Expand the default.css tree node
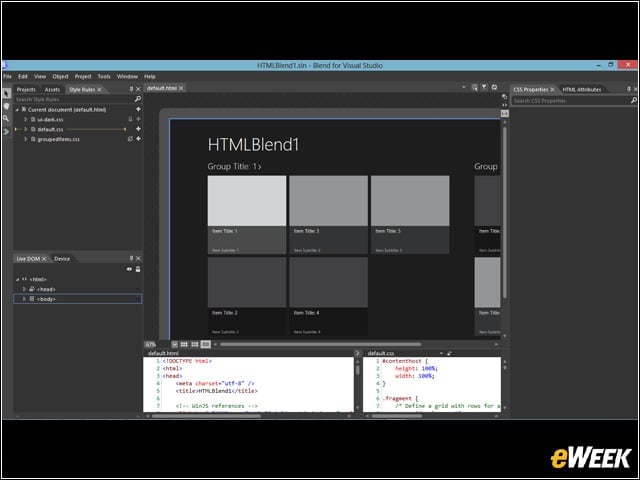 click(x=25, y=129)
